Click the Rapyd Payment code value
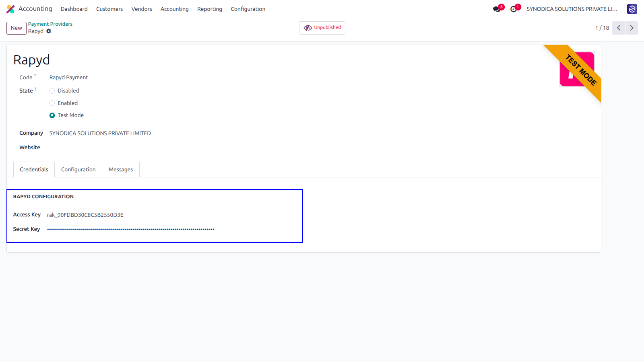The height and width of the screenshot is (362, 644). click(69, 77)
